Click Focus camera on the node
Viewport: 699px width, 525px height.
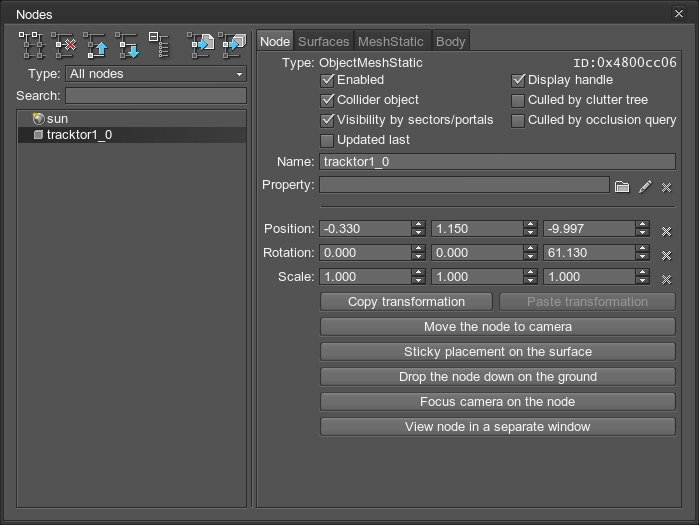point(497,402)
